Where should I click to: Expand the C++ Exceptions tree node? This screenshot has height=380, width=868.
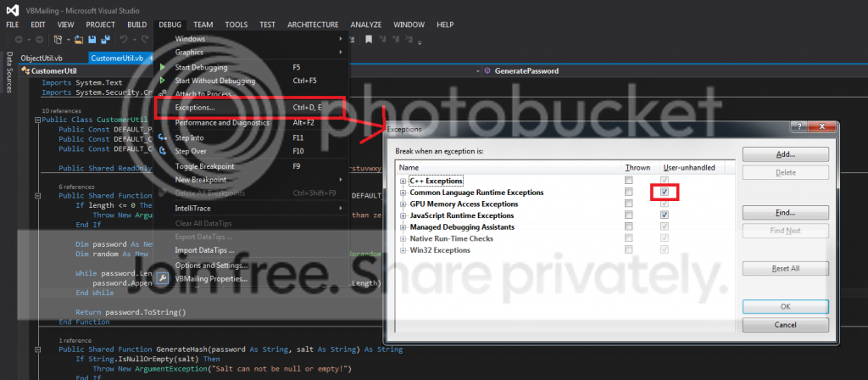pyautogui.click(x=403, y=182)
